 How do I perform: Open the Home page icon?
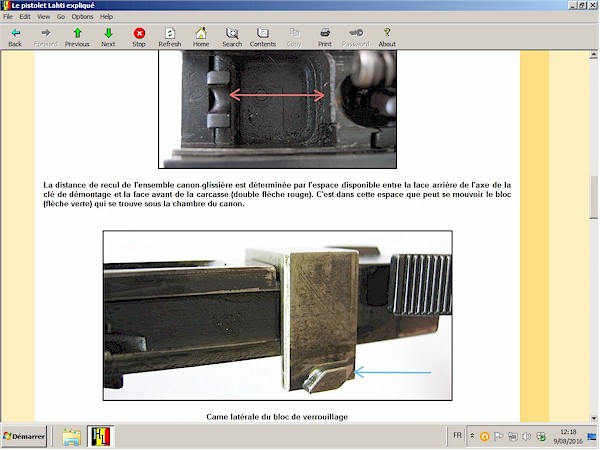pyautogui.click(x=201, y=33)
